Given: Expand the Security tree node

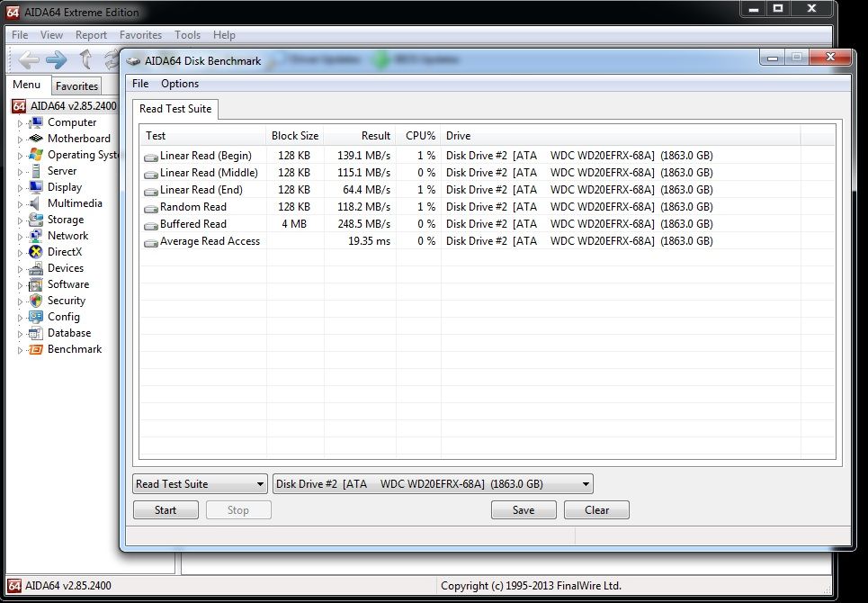Looking at the screenshot, I should 20,301.
